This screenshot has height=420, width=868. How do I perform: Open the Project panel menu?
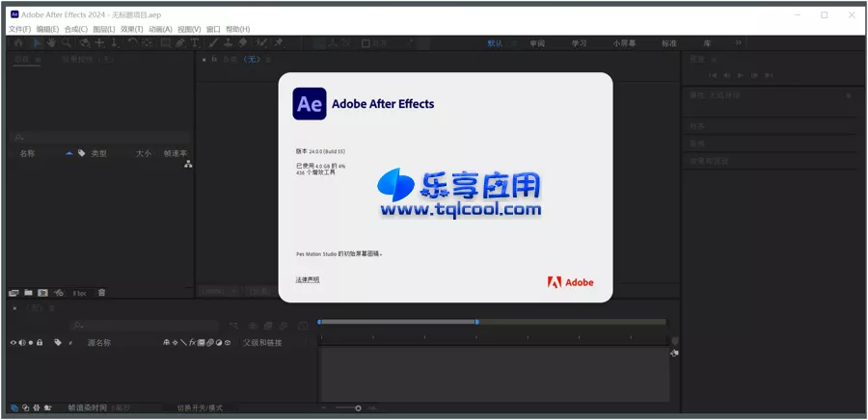(x=39, y=59)
